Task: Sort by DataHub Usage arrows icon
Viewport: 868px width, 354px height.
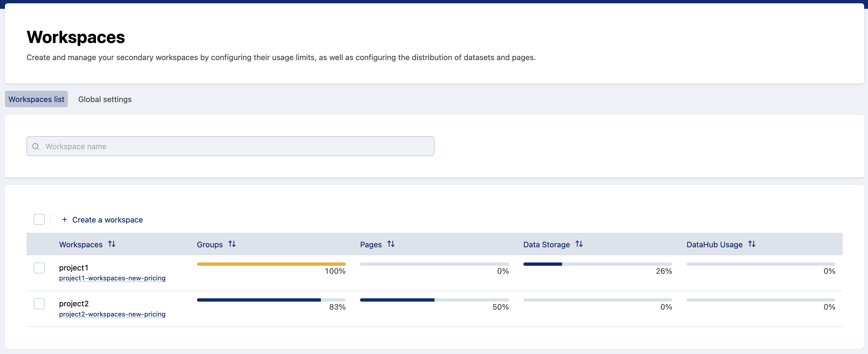Action: point(751,244)
